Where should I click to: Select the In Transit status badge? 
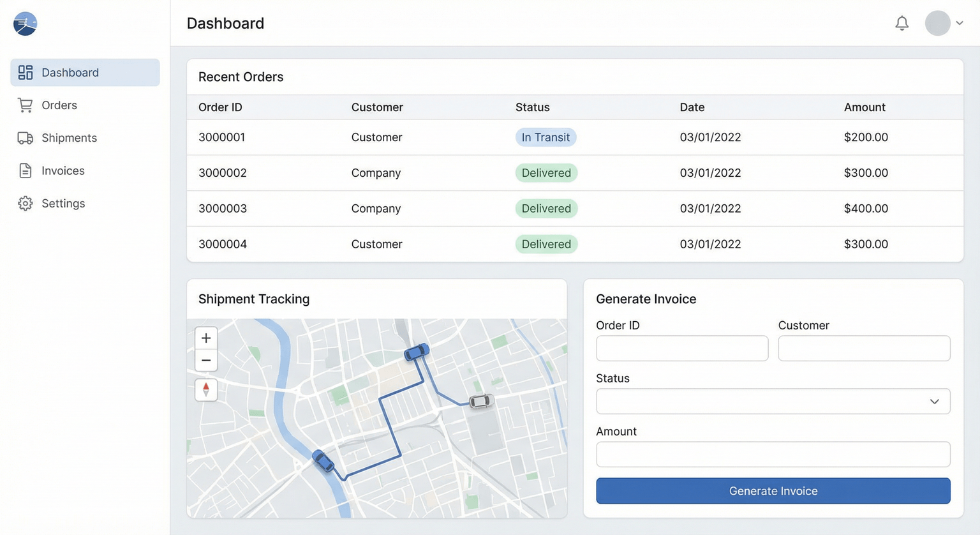546,137
